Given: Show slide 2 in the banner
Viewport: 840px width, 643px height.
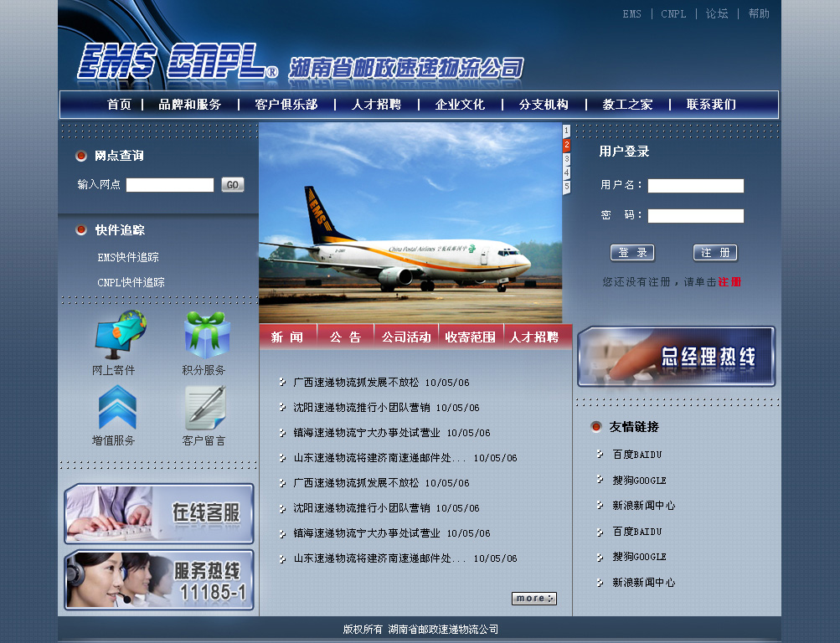Looking at the screenshot, I should (566, 145).
